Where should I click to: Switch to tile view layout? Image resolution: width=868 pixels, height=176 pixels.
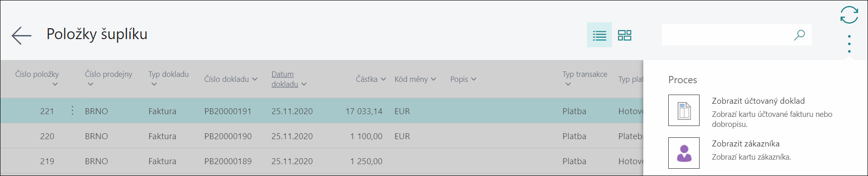coord(625,35)
